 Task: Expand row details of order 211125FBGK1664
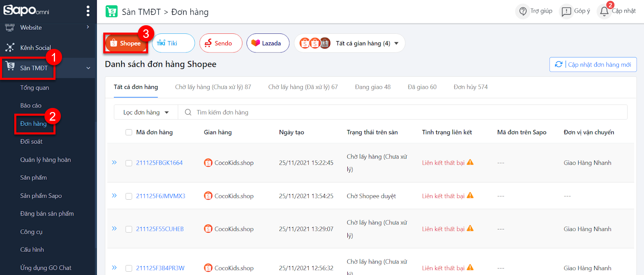tap(114, 162)
